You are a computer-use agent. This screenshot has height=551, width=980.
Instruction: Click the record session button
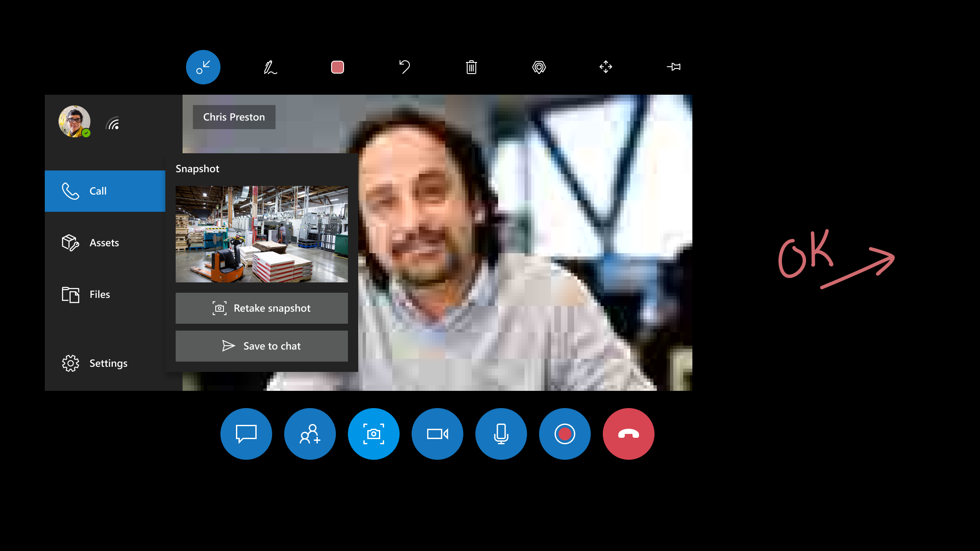tap(565, 434)
